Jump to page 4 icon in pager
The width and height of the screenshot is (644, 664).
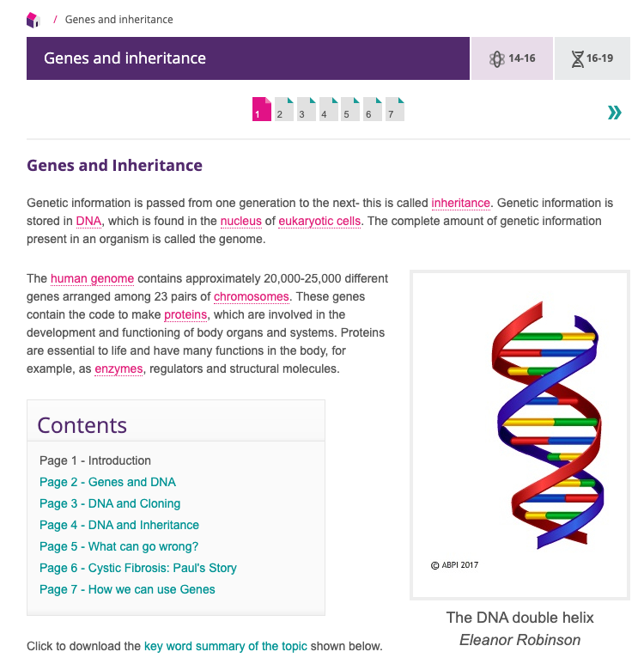point(329,110)
